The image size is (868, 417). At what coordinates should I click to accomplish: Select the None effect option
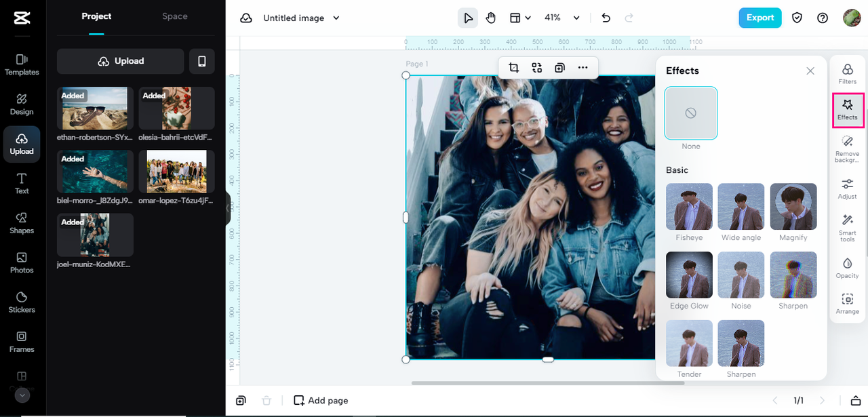(x=690, y=113)
